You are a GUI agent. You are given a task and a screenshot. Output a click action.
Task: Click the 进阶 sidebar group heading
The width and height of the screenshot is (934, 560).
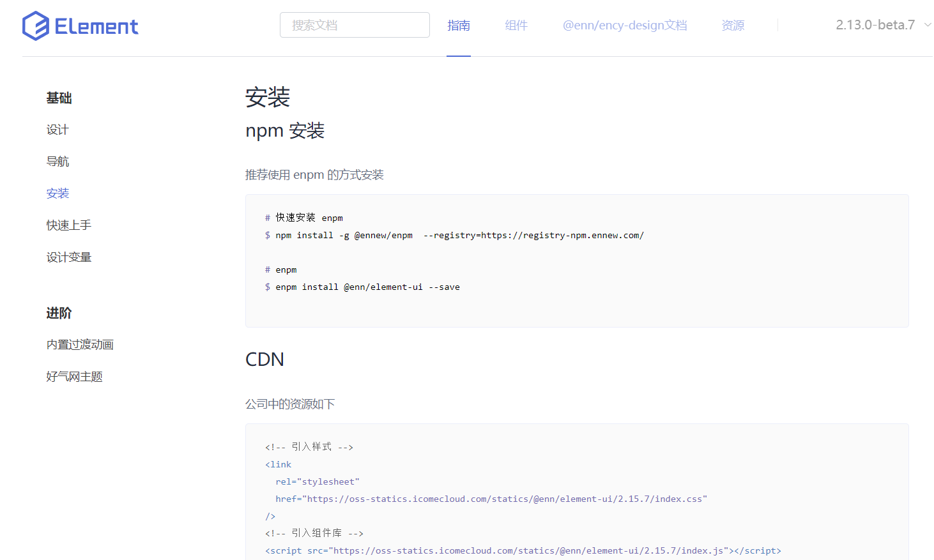click(x=59, y=313)
